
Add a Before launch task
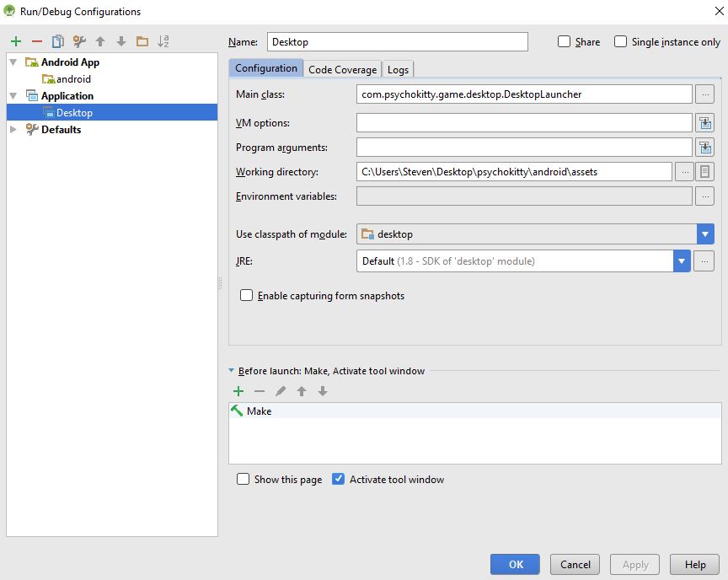tap(238, 391)
